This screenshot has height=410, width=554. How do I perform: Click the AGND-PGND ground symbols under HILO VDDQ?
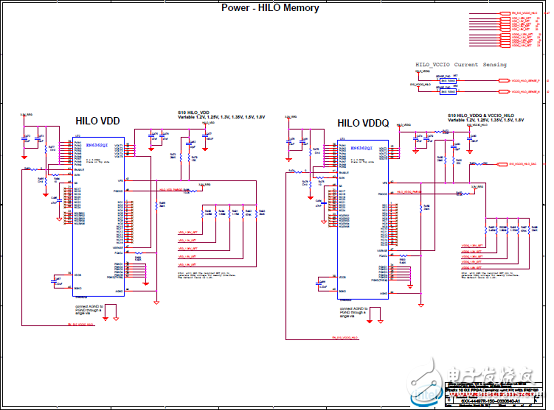pos(375,315)
